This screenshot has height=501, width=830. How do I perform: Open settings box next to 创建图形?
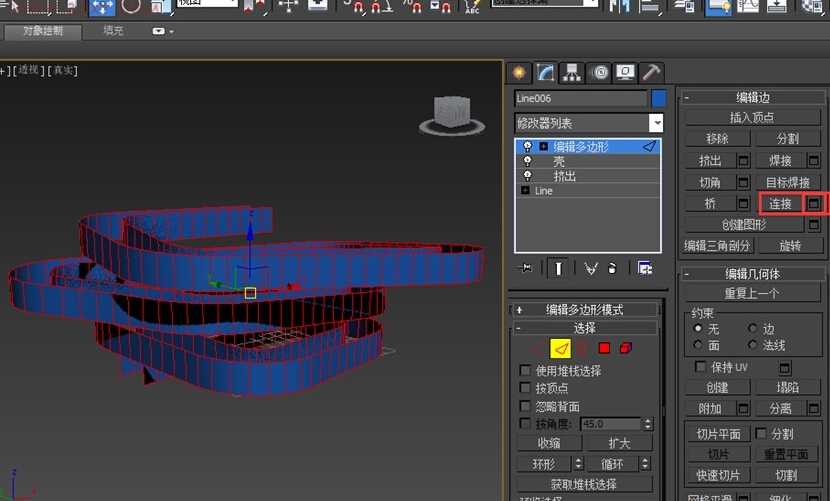[x=814, y=225]
